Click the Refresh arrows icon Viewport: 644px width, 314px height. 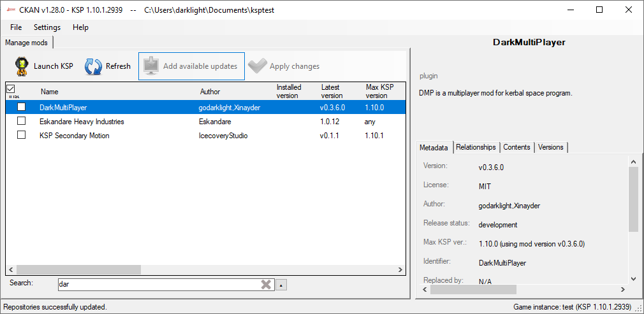point(93,66)
